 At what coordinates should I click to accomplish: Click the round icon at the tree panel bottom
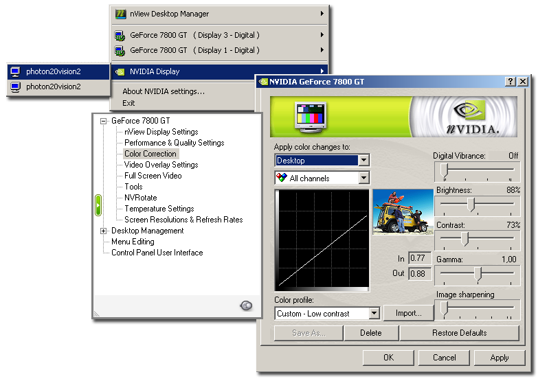point(246,305)
